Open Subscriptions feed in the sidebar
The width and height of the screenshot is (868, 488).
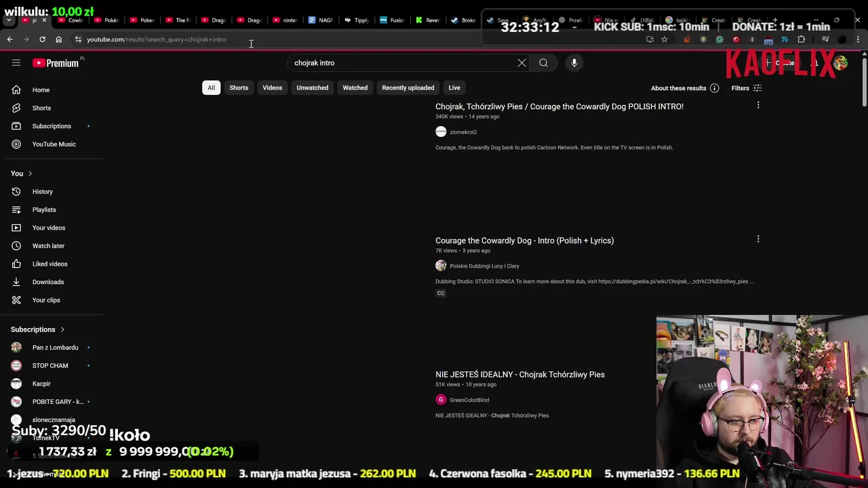point(52,126)
